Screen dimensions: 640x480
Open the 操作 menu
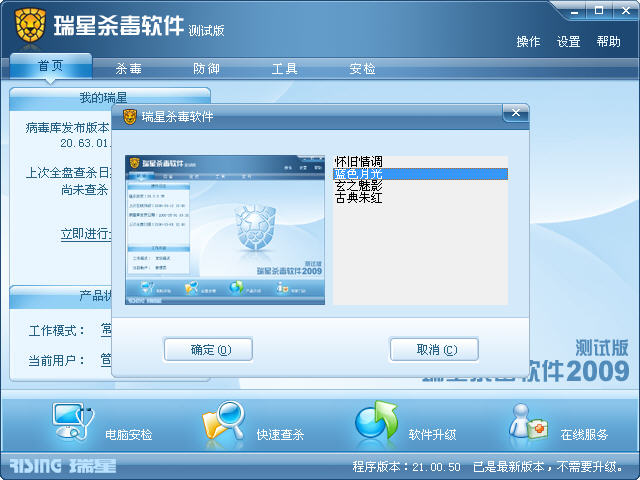pos(528,41)
